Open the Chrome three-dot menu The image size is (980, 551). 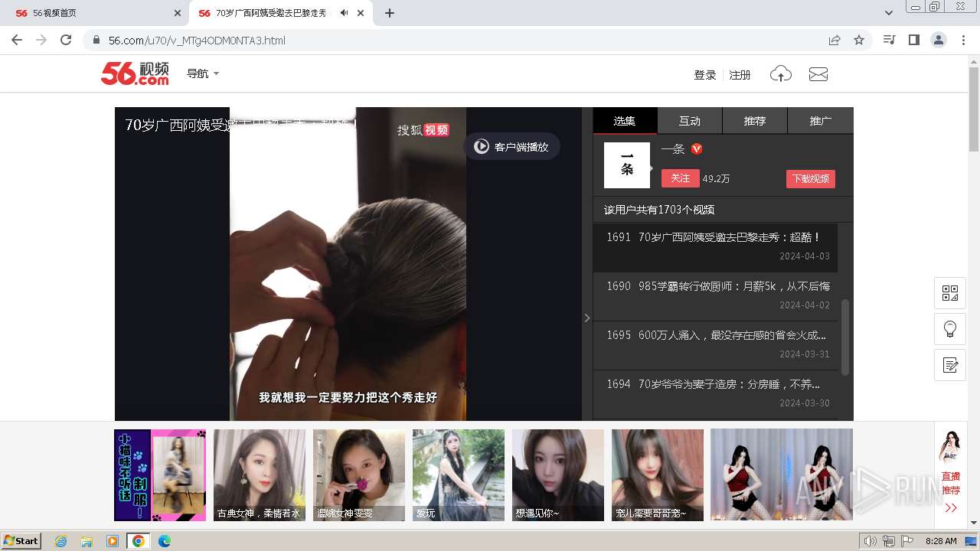[x=963, y=40]
